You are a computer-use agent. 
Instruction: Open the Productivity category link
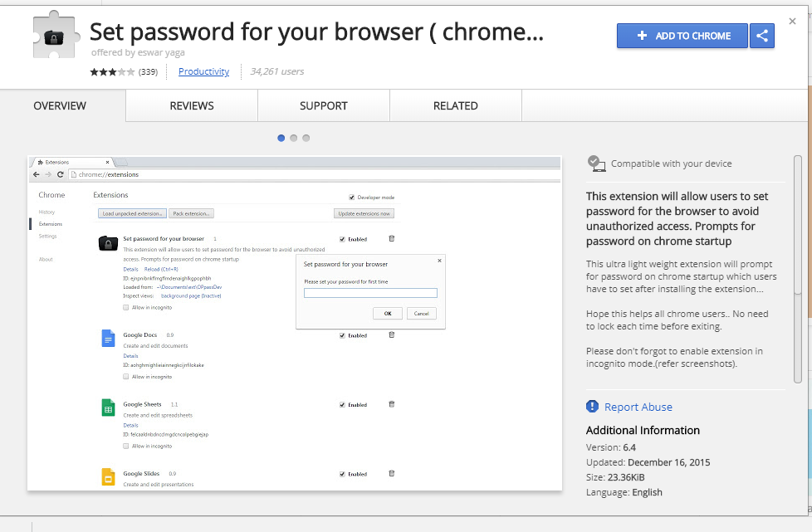pos(203,71)
